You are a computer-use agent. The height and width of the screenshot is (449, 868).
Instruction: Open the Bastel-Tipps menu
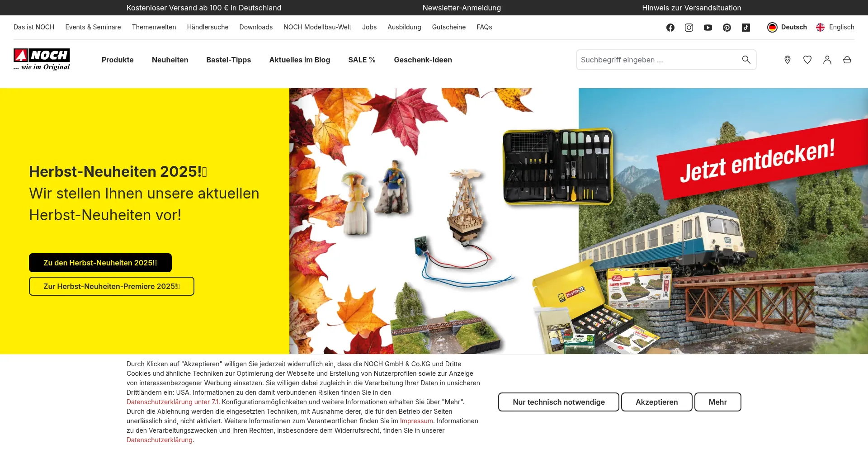click(228, 60)
